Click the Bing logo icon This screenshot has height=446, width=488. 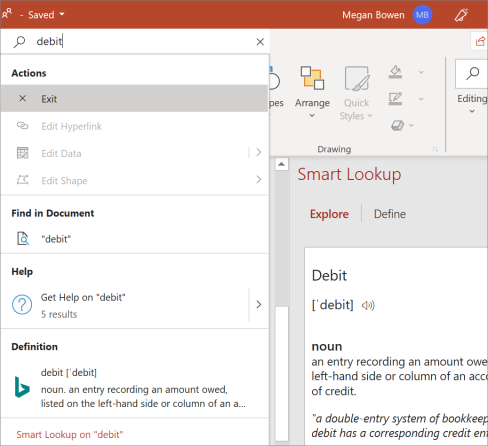(x=22, y=387)
